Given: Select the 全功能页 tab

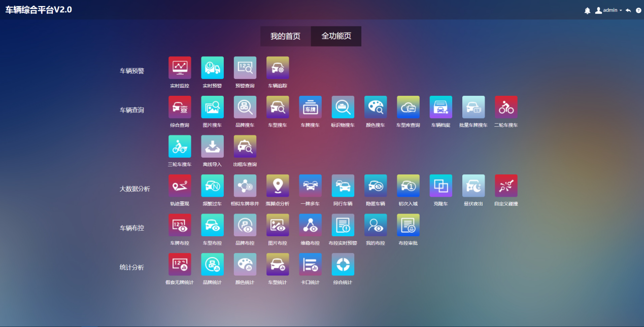Looking at the screenshot, I should (x=336, y=37).
